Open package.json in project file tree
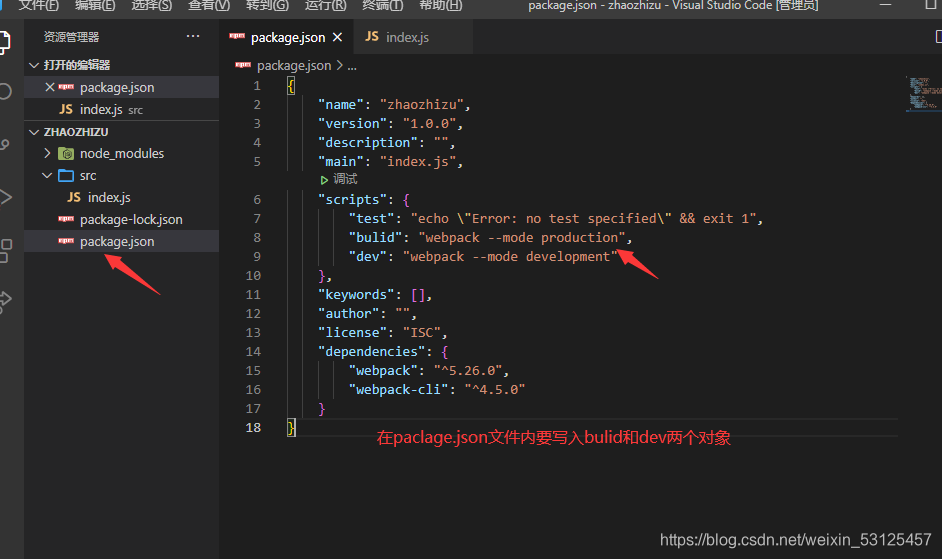942x559 pixels. 121,241
